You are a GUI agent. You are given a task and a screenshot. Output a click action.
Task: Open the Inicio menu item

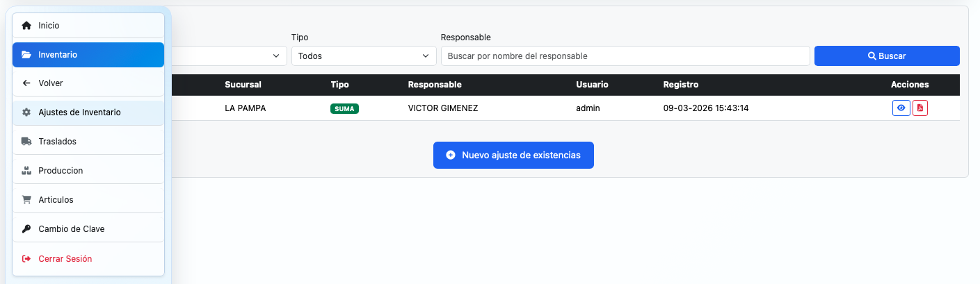(x=88, y=26)
